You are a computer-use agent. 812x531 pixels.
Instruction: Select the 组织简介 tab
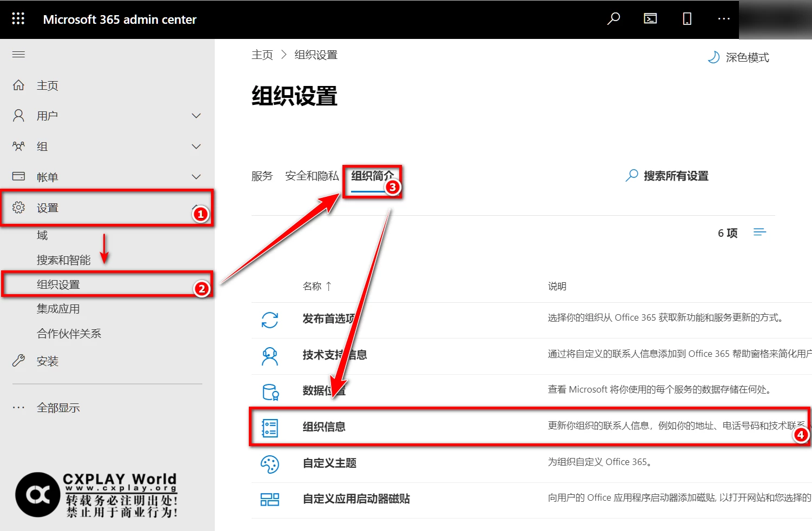[x=372, y=176]
